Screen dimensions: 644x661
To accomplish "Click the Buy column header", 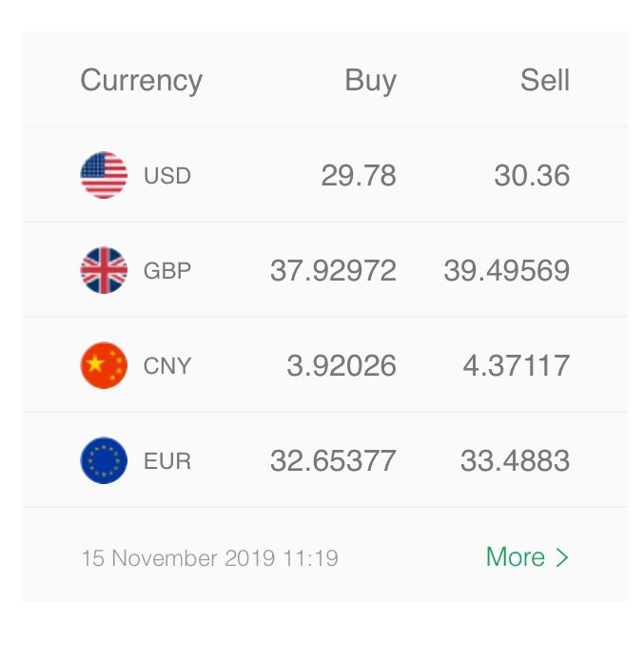I will click(371, 81).
